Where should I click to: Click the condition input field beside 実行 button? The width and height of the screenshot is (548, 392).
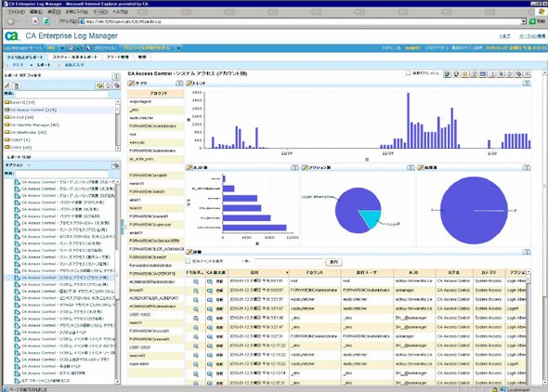pos(289,262)
